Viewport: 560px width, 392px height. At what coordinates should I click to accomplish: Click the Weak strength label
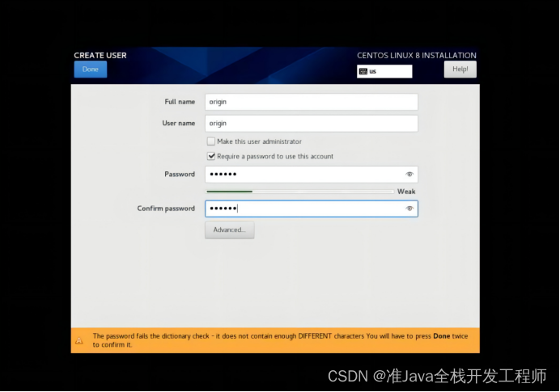click(406, 192)
